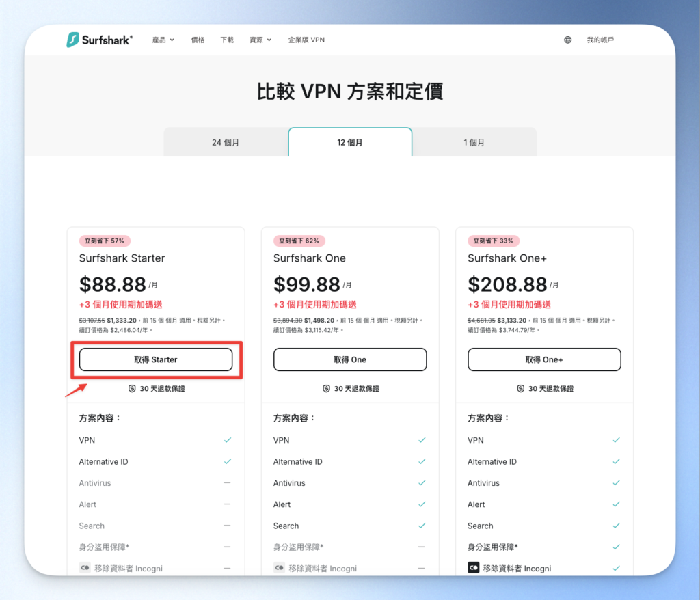Screen dimensions: 700x600
Task: Click the Antivirus dash in Starter plan
Action: pos(227,483)
